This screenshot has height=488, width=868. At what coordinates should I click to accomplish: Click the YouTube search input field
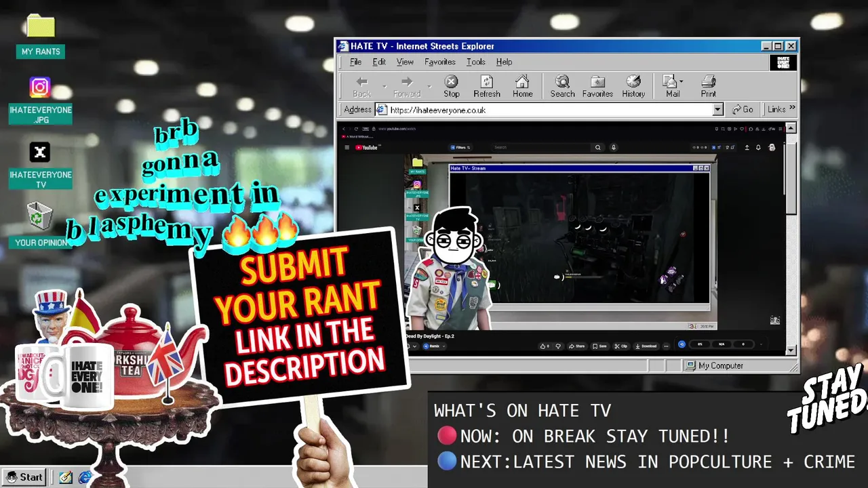(x=541, y=147)
